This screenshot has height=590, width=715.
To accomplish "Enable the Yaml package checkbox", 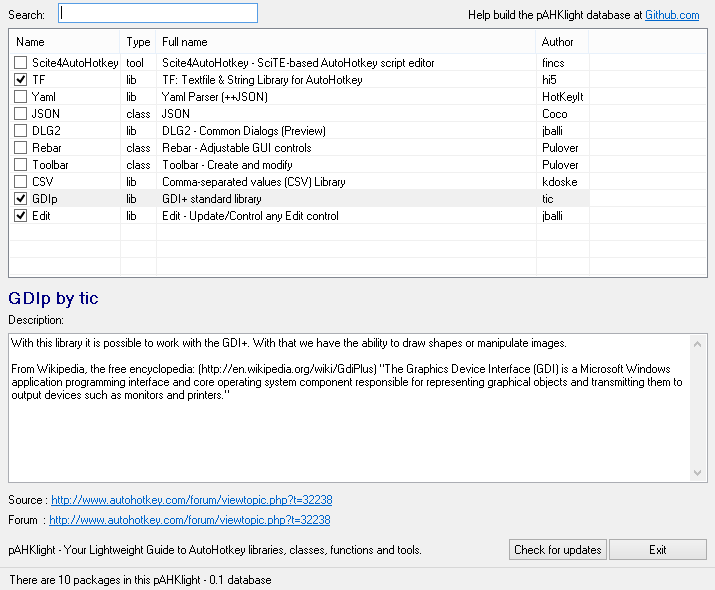I will [21, 97].
